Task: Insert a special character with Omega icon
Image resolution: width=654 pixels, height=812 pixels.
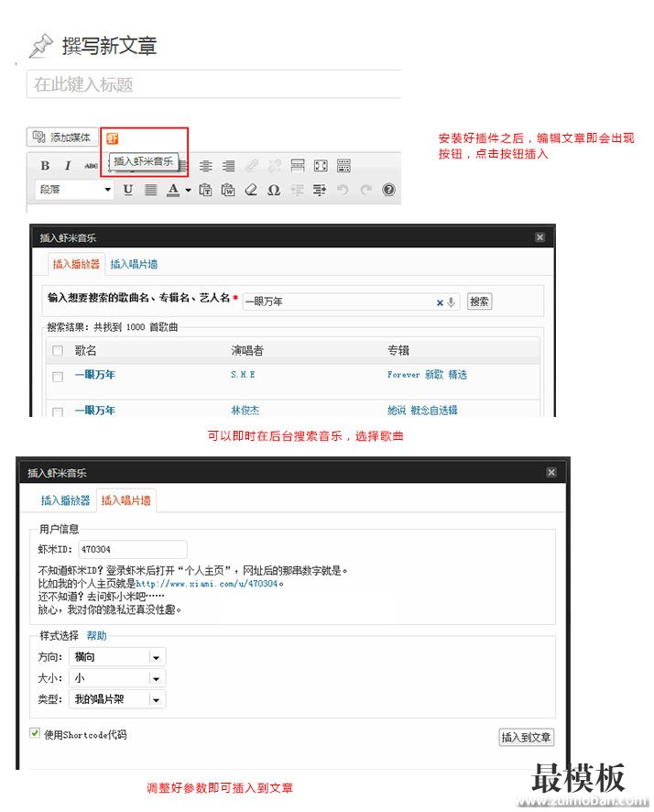Action: click(x=274, y=190)
